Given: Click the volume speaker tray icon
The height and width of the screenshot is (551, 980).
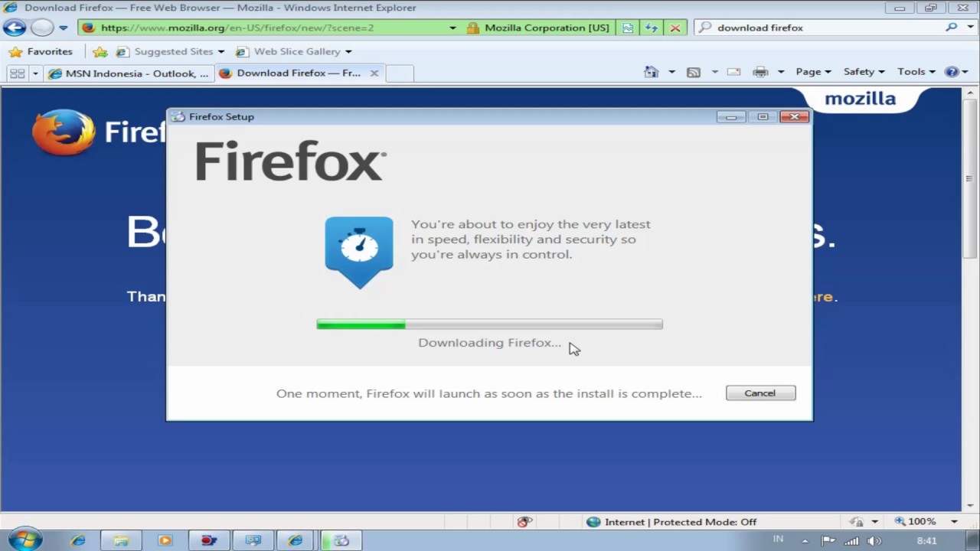Looking at the screenshot, I should tap(874, 541).
